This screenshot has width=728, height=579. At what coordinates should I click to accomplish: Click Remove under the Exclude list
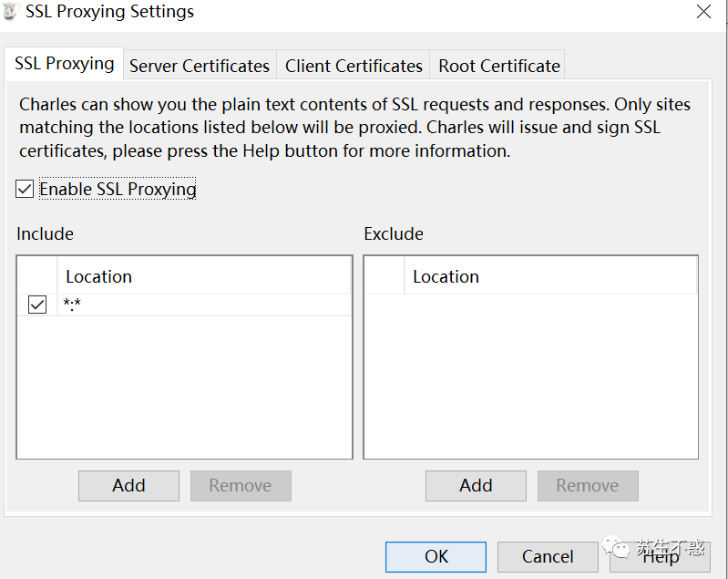pos(588,486)
